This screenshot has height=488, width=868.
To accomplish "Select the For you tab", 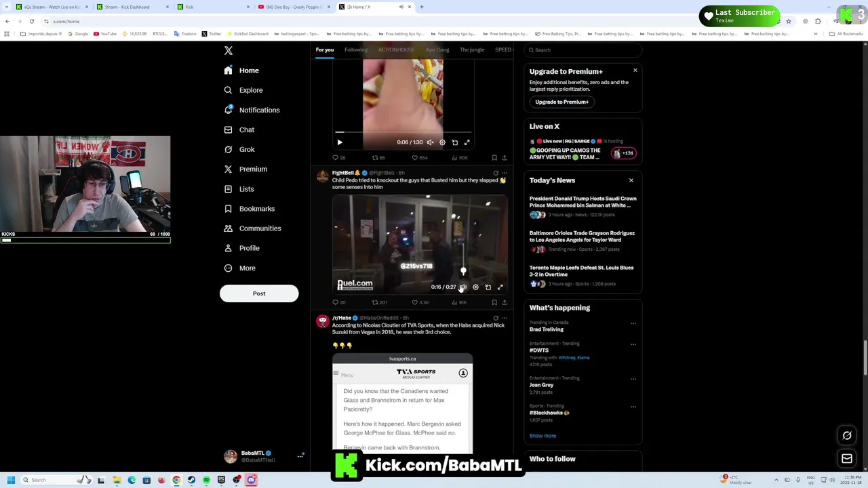I will pyautogui.click(x=325, y=49).
